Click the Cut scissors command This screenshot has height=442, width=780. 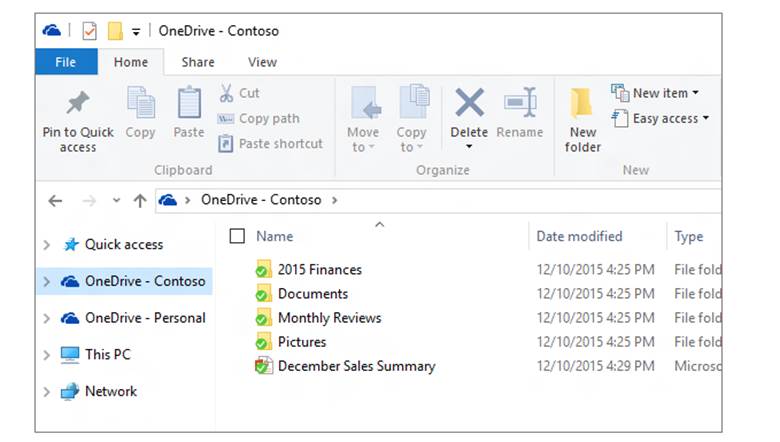pyautogui.click(x=239, y=93)
